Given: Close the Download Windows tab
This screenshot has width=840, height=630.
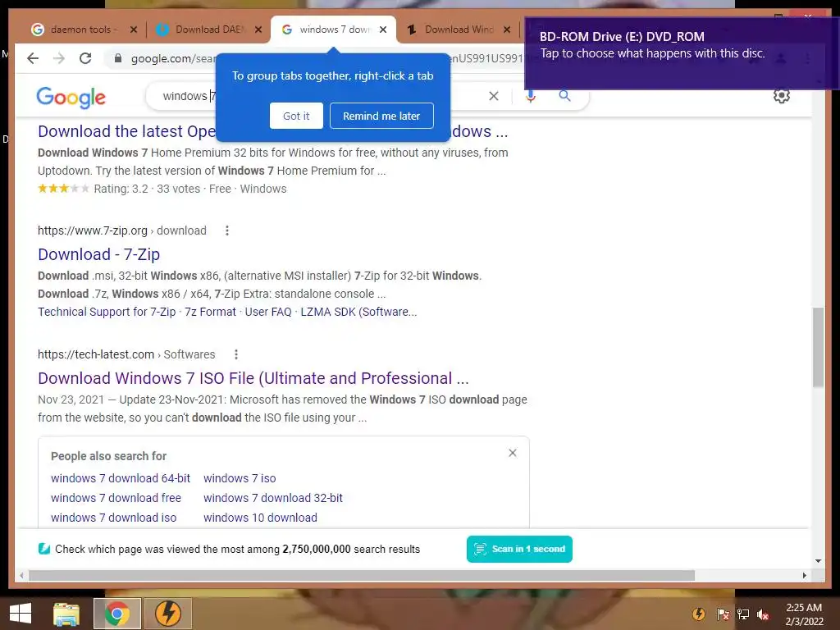Looking at the screenshot, I should pyautogui.click(x=507, y=30).
